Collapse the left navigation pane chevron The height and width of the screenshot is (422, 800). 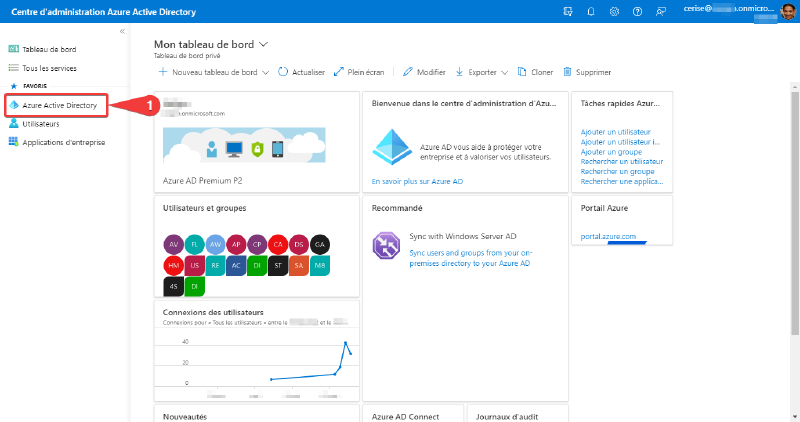(122, 31)
